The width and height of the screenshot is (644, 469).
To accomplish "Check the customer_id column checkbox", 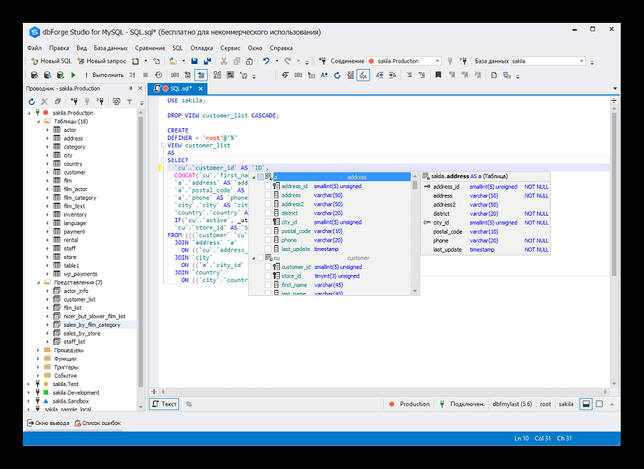I will [x=268, y=267].
